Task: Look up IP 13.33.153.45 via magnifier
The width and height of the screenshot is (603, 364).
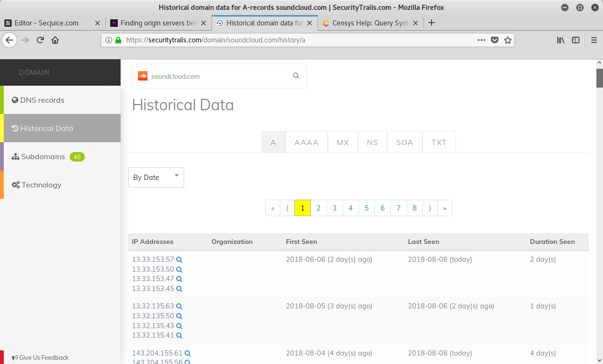Action: (x=179, y=289)
